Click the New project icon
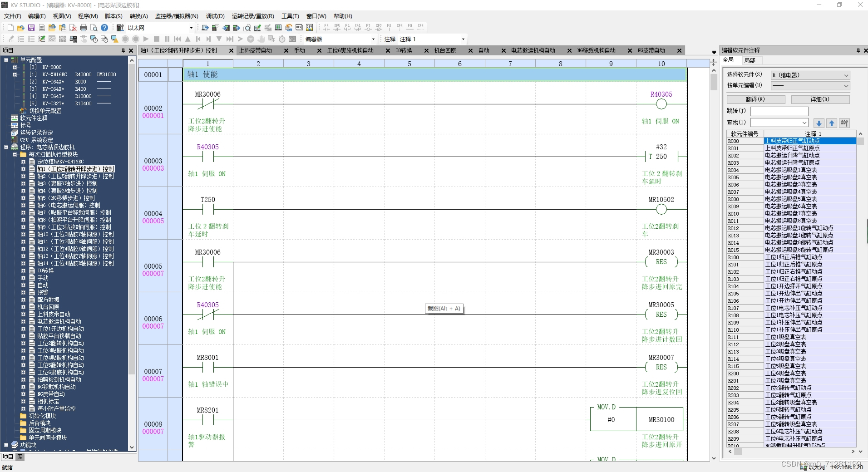This screenshot has height=472, width=868. tap(10, 28)
